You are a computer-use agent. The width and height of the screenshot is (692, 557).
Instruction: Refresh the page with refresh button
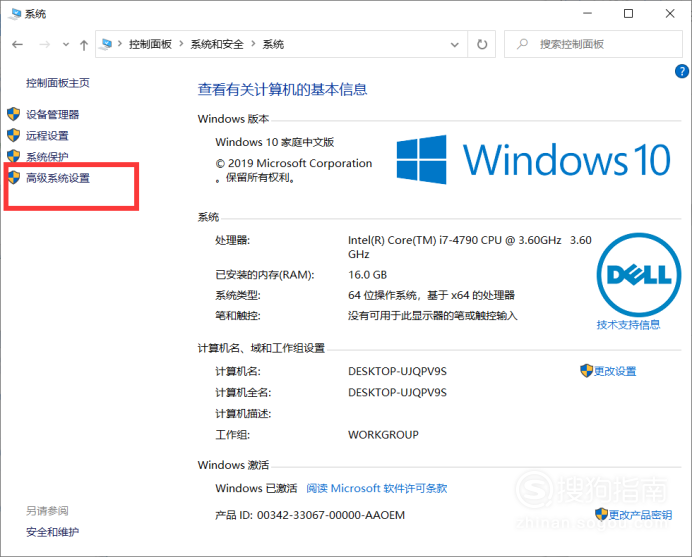[x=482, y=44]
